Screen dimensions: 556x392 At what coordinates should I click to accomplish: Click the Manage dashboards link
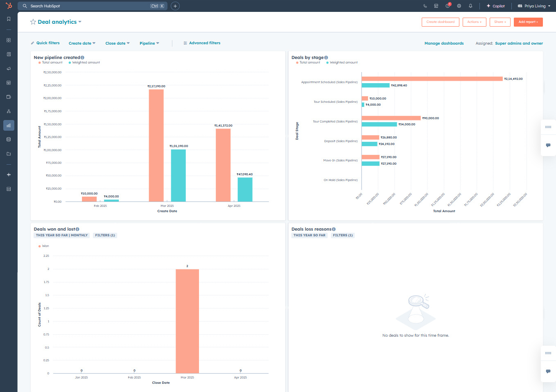point(444,43)
